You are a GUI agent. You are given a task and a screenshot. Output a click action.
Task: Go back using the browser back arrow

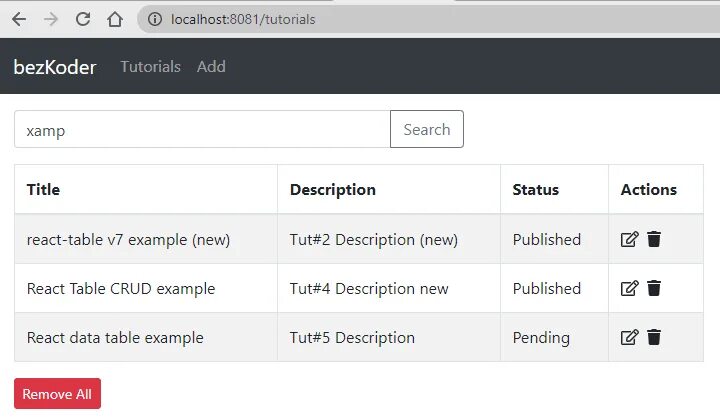tap(19, 19)
